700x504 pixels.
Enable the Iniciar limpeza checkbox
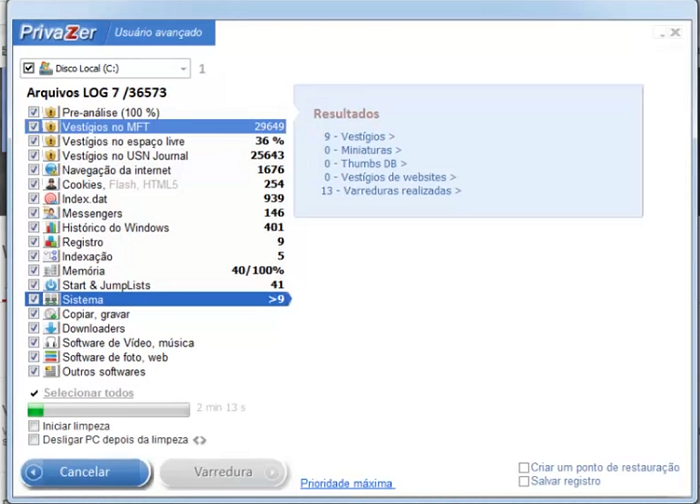coord(35,426)
